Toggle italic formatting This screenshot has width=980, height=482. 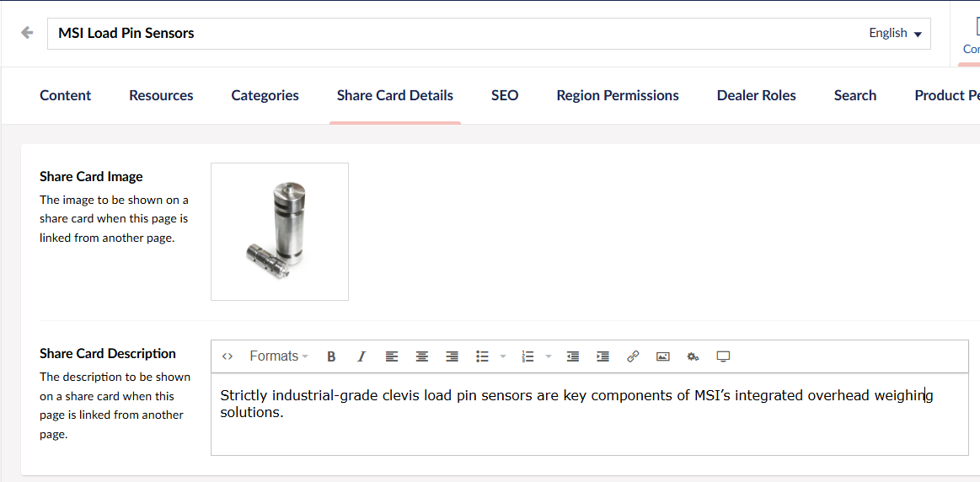pos(361,356)
